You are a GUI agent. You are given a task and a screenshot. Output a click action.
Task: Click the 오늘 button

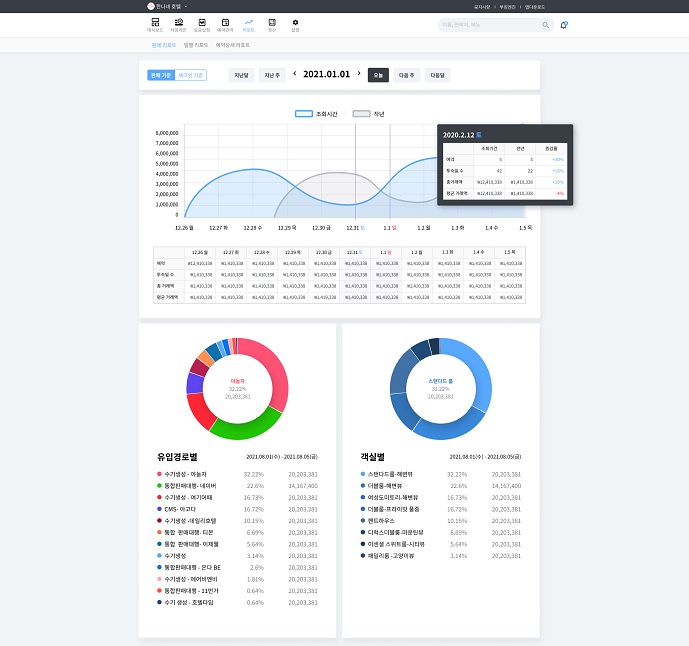point(378,75)
